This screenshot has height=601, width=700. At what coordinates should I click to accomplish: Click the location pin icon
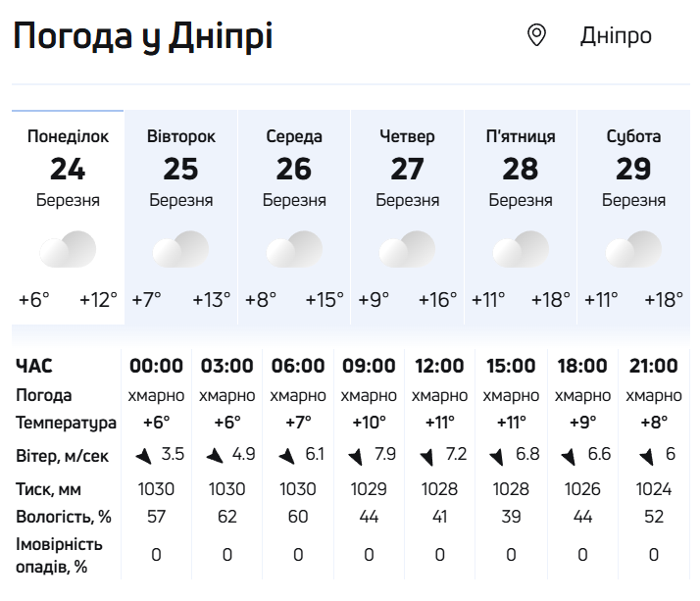point(536,36)
